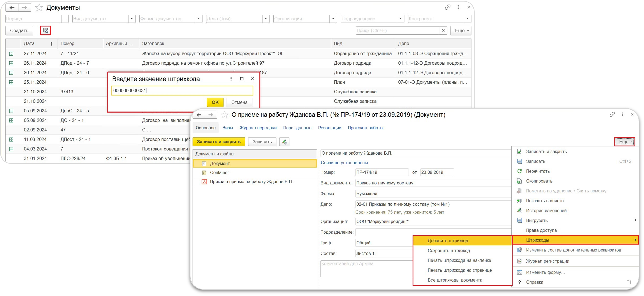Switch to the Перс. данные tab

point(297,128)
